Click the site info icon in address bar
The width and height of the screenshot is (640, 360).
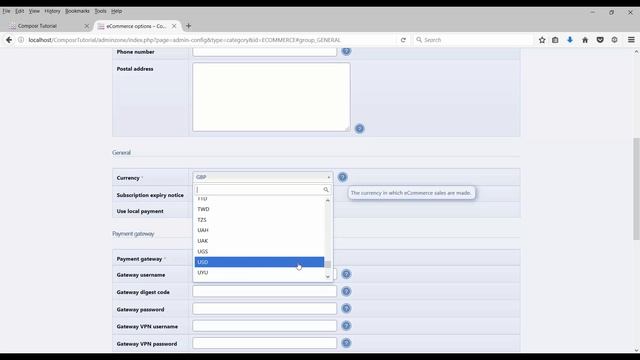21,40
